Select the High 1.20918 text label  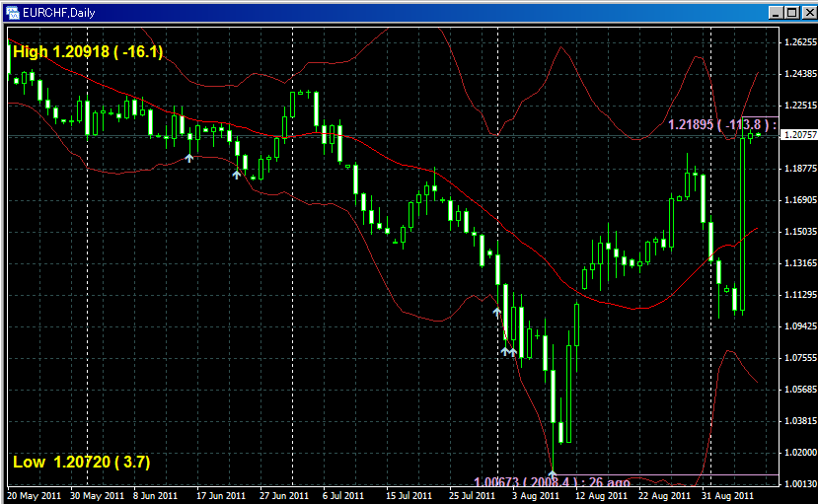click(x=88, y=51)
